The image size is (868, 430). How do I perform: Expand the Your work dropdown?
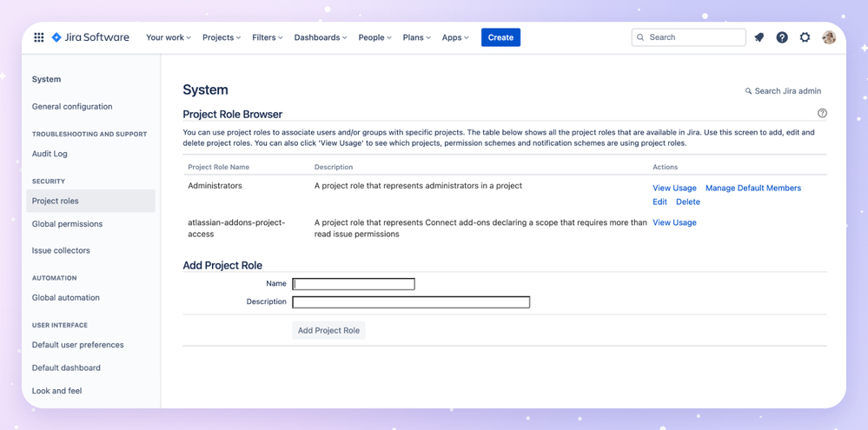169,37
